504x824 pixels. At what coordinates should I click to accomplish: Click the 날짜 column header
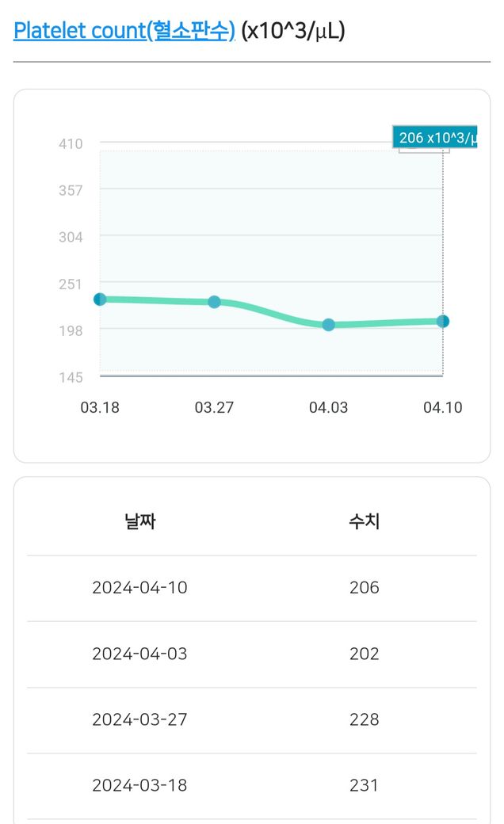(x=139, y=522)
